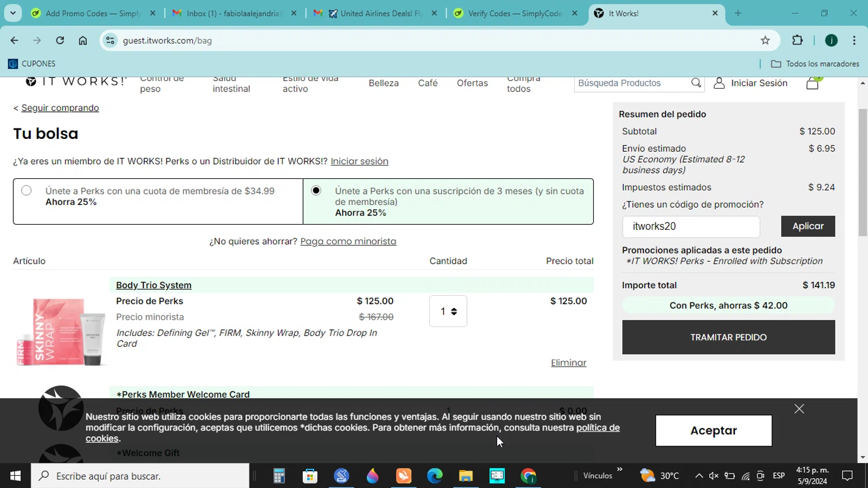This screenshot has width=868, height=488.
Task: Open the quantity selector for Body Trio
Action: pyautogui.click(x=448, y=311)
